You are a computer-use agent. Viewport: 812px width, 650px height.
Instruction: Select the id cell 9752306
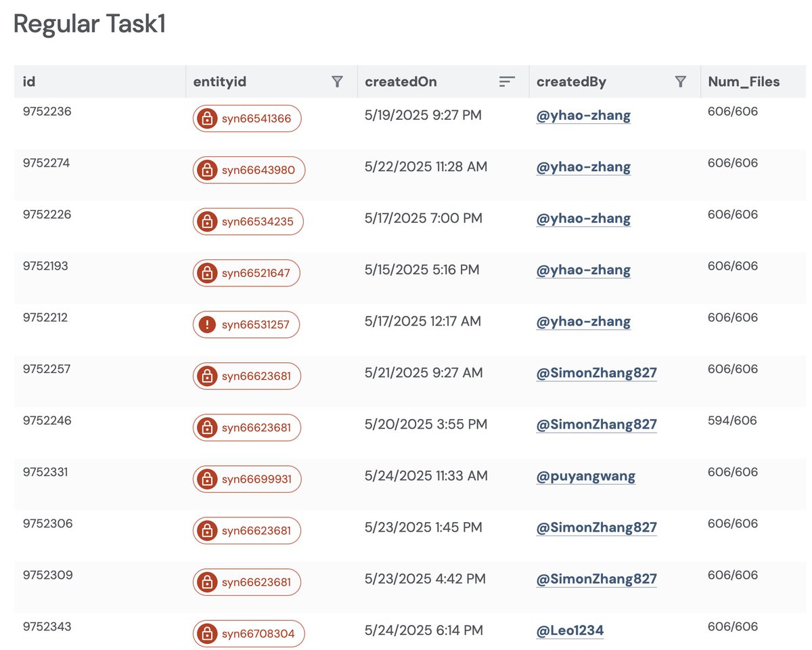(x=47, y=523)
